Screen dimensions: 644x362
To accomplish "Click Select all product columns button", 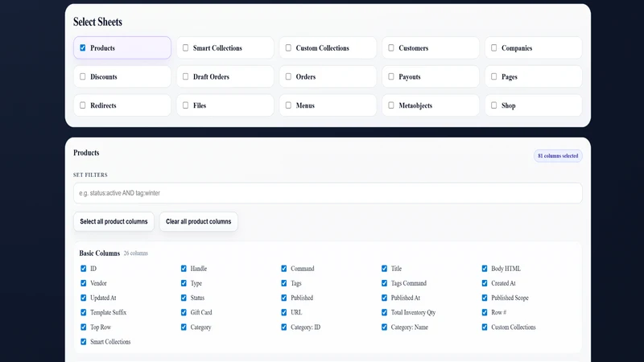I will 114,222.
